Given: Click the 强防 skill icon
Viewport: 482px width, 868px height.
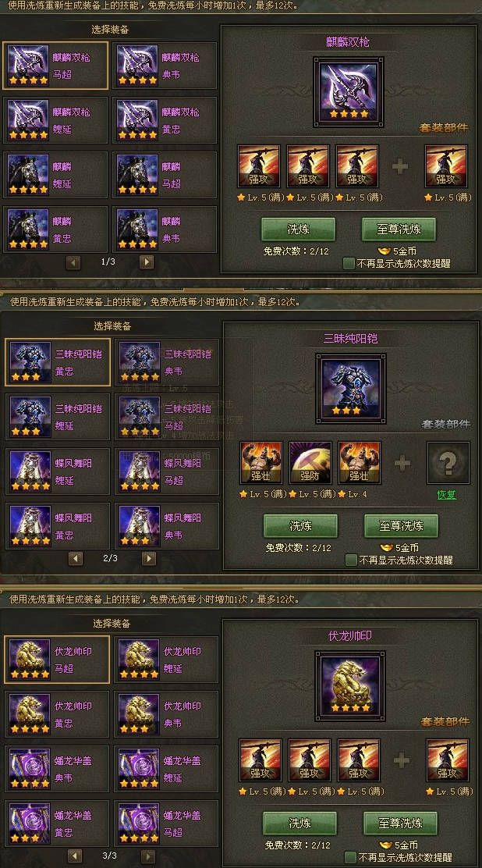Looking at the screenshot, I should pyautogui.click(x=310, y=463).
